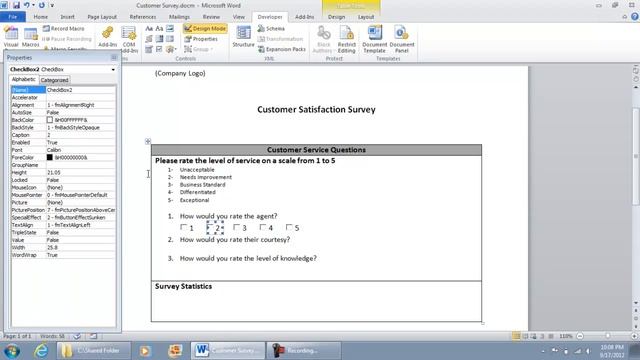Select the Alignment property row
This screenshot has height=360, width=640.
coord(63,105)
